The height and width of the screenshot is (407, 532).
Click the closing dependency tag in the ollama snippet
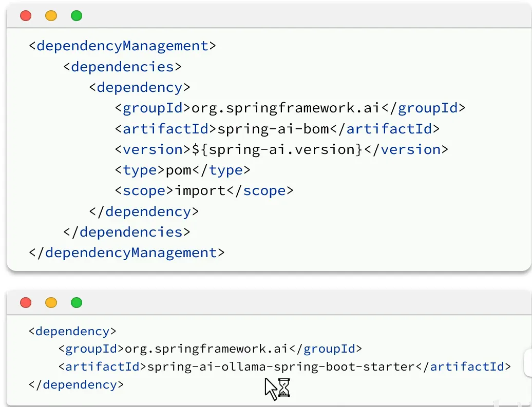tap(77, 384)
